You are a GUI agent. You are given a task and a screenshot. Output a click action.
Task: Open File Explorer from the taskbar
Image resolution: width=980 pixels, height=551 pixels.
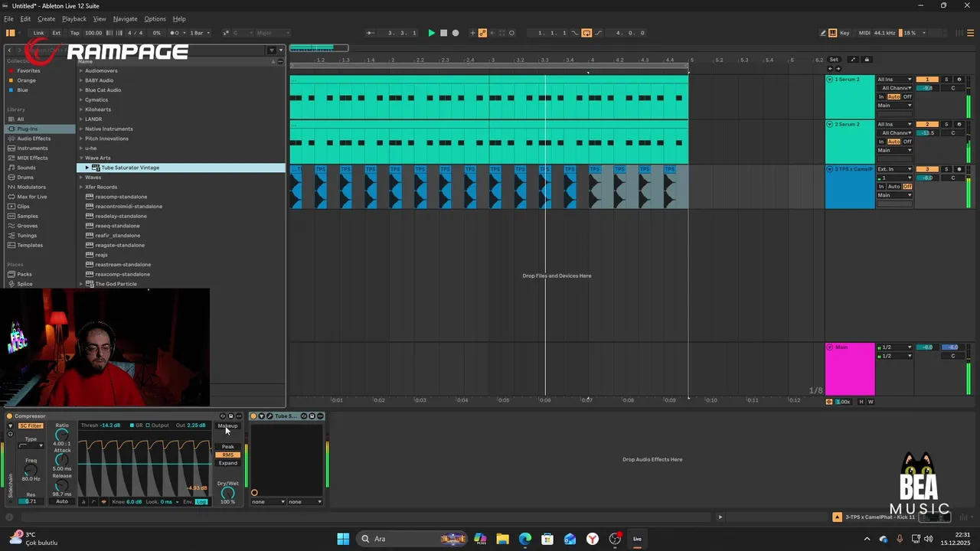[x=502, y=539]
